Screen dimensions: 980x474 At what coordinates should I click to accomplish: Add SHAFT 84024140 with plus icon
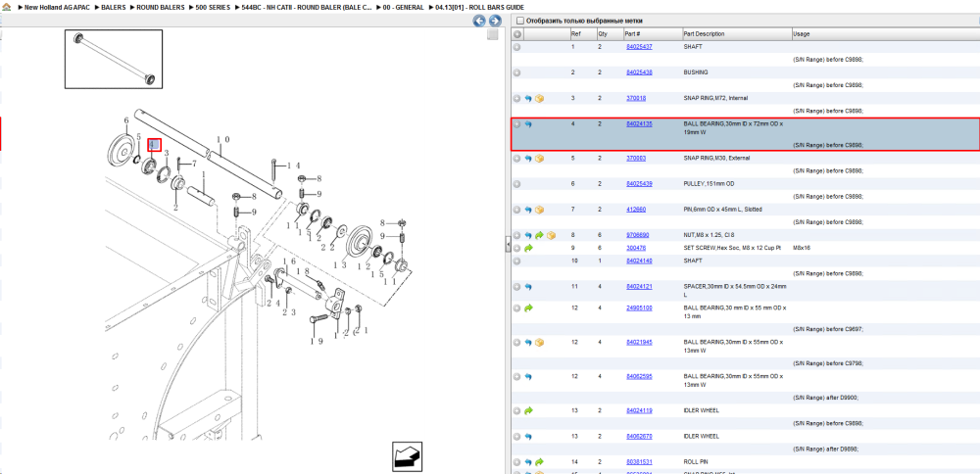(x=516, y=261)
